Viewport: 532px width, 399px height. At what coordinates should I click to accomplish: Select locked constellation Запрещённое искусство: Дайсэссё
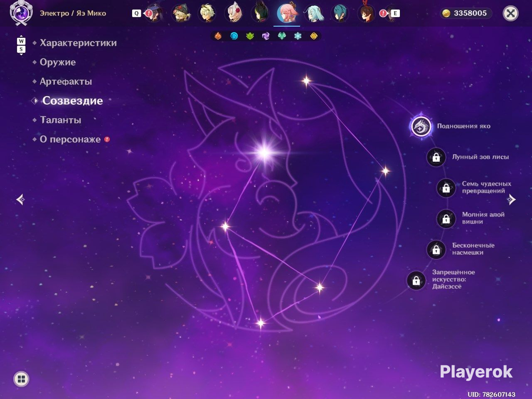[416, 281]
